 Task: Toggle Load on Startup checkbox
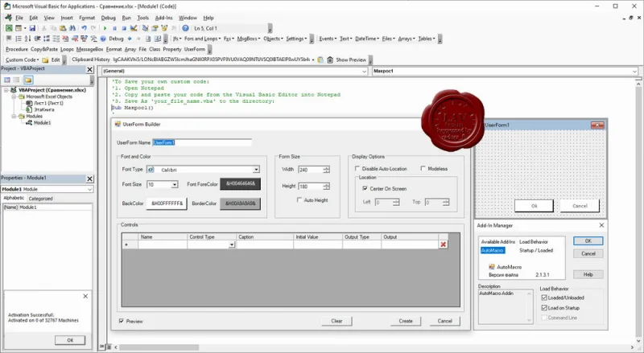coord(544,308)
